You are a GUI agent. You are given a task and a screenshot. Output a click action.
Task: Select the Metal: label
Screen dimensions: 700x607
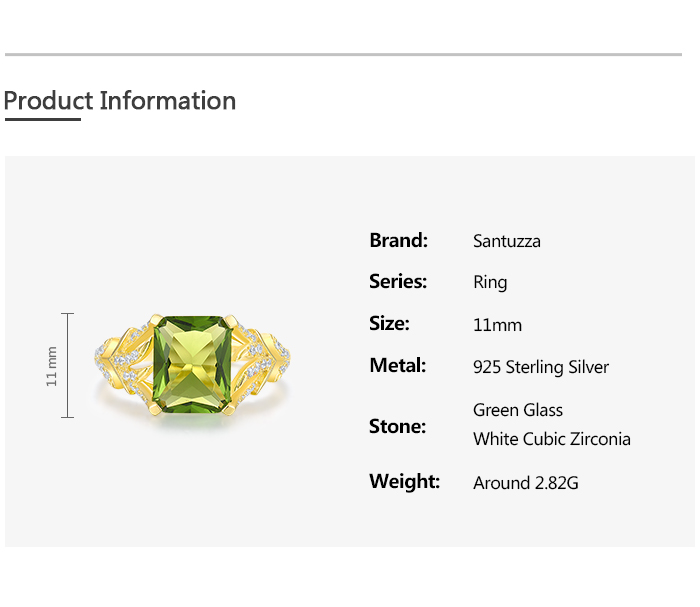click(x=397, y=366)
